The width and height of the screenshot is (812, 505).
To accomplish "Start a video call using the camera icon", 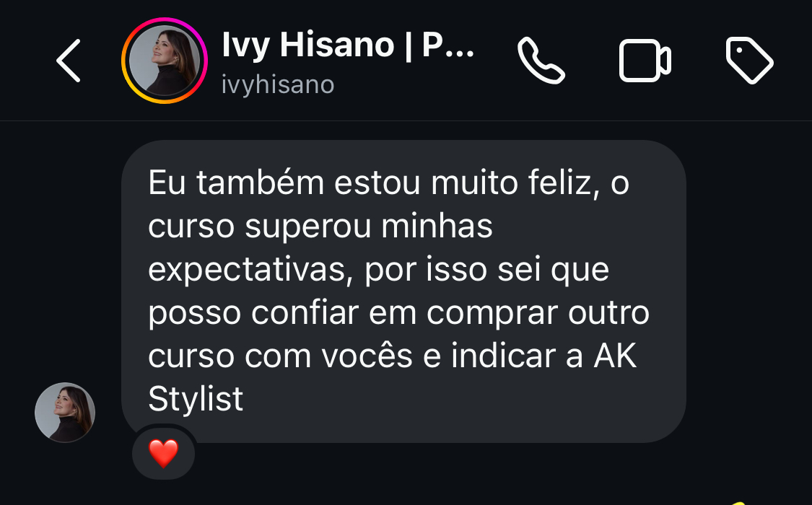I will pos(645,61).
